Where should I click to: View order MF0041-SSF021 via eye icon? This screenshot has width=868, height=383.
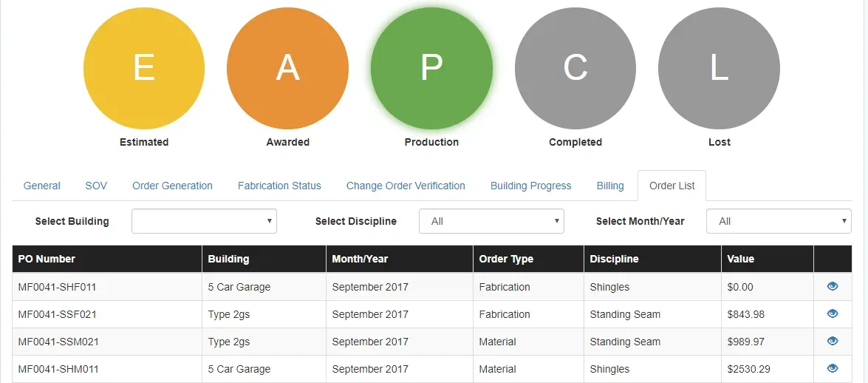[832, 313]
